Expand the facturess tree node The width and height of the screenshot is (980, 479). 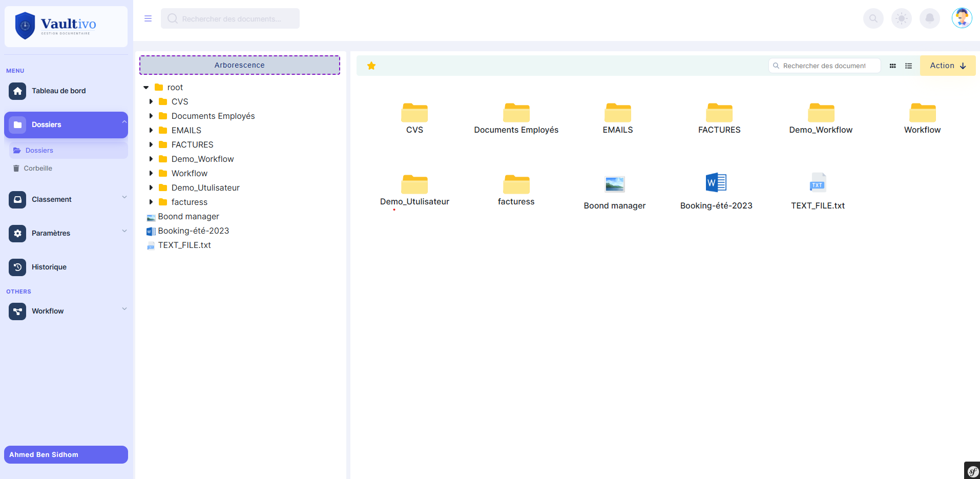[x=151, y=202]
